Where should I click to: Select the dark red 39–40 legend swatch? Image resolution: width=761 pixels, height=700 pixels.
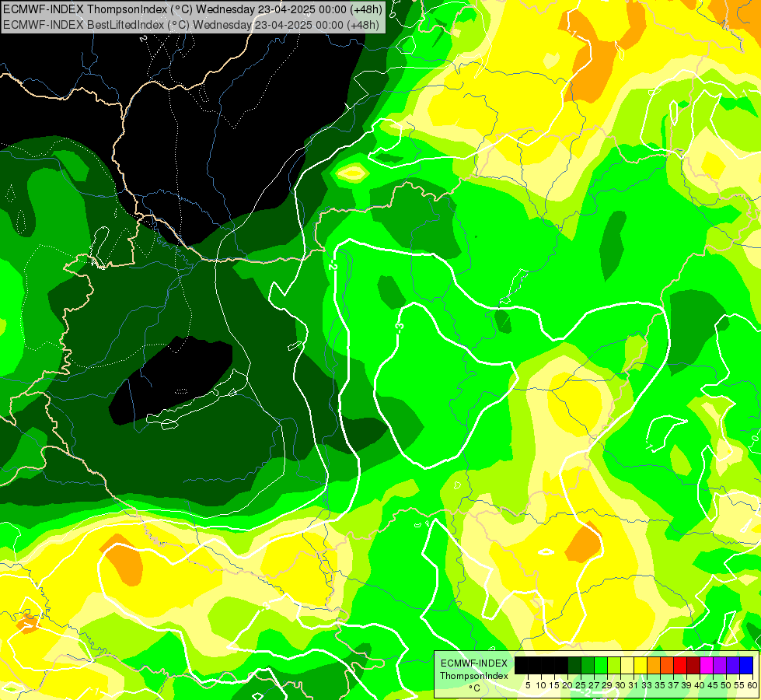click(x=693, y=666)
